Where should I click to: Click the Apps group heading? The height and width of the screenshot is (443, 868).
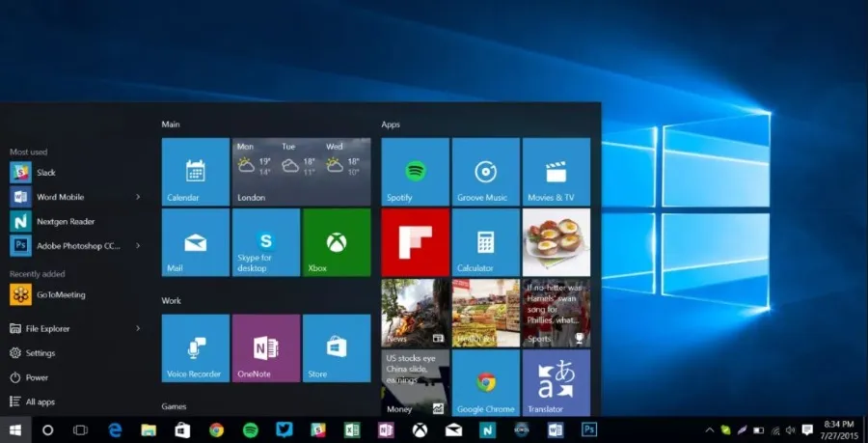(x=391, y=125)
